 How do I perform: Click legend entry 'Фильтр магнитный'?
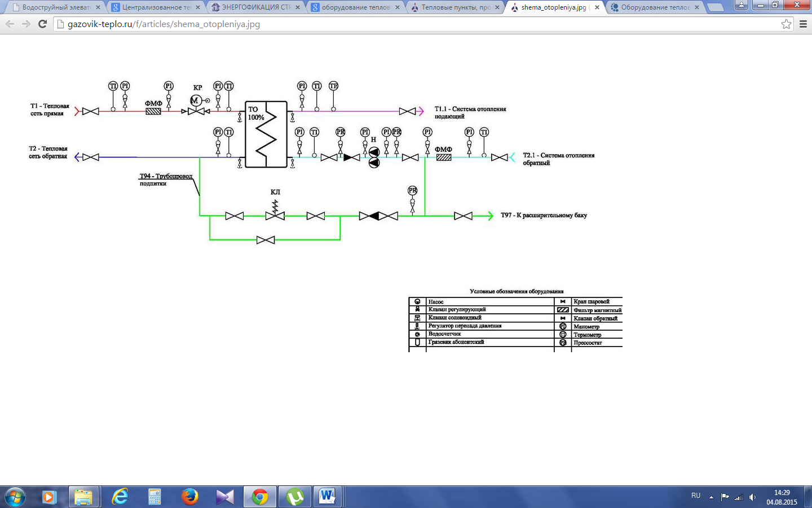597,310
